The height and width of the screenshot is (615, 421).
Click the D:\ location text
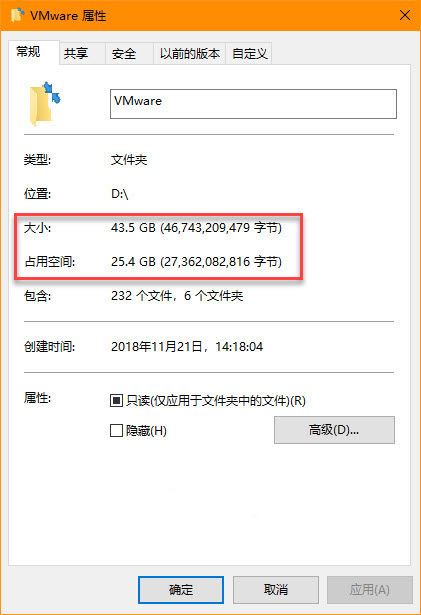[120, 194]
